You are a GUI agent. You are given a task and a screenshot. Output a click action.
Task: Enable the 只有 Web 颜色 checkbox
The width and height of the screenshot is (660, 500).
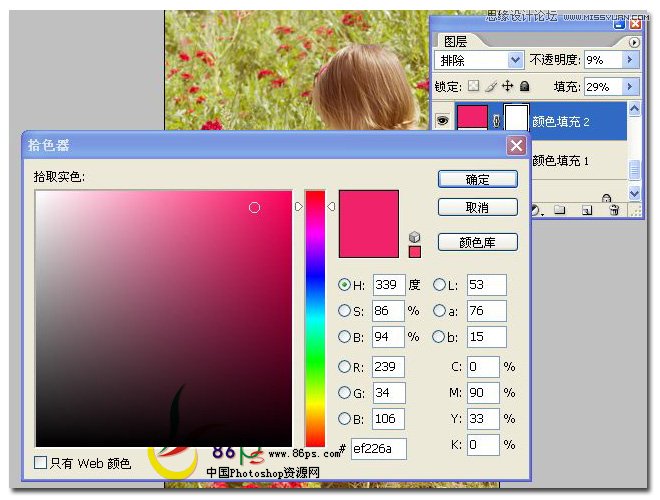pos(40,463)
